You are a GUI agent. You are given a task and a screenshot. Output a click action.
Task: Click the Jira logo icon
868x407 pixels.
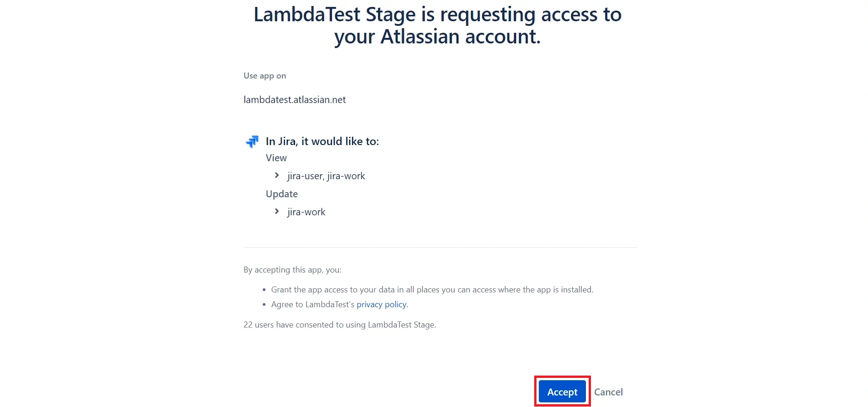click(x=252, y=141)
